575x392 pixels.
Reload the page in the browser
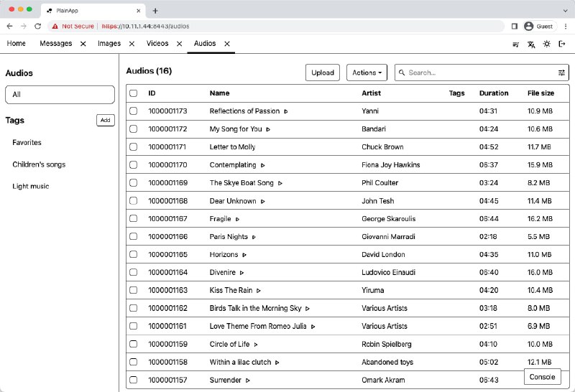[37, 26]
